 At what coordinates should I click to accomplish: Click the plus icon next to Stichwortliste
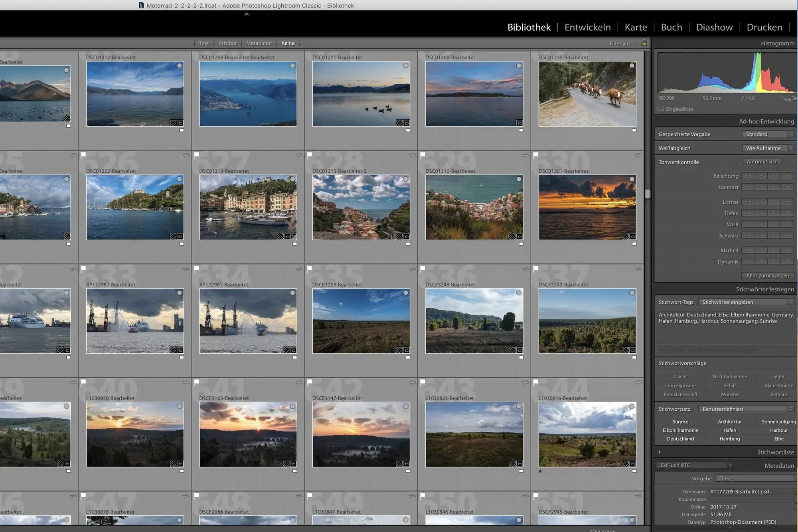click(x=660, y=452)
